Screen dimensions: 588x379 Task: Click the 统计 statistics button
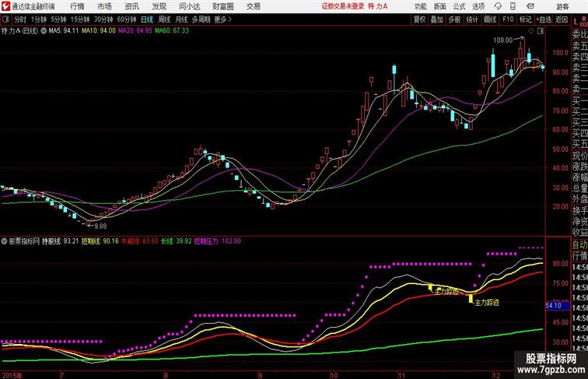(472, 19)
